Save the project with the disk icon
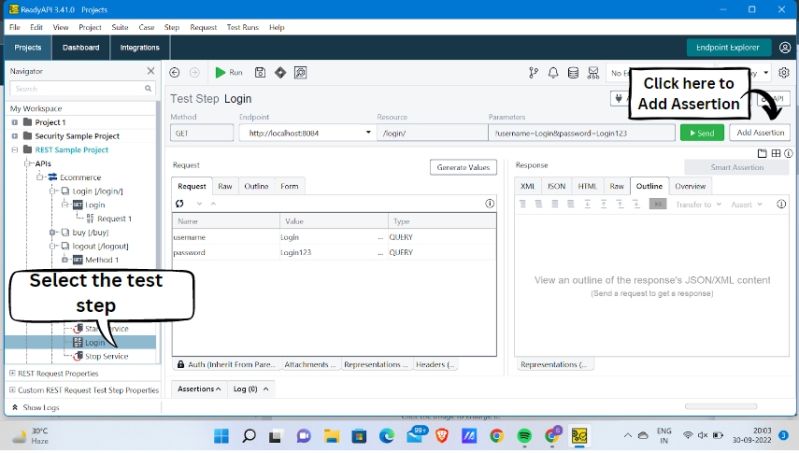The width and height of the screenshot is (799, 453). [260, 73]
